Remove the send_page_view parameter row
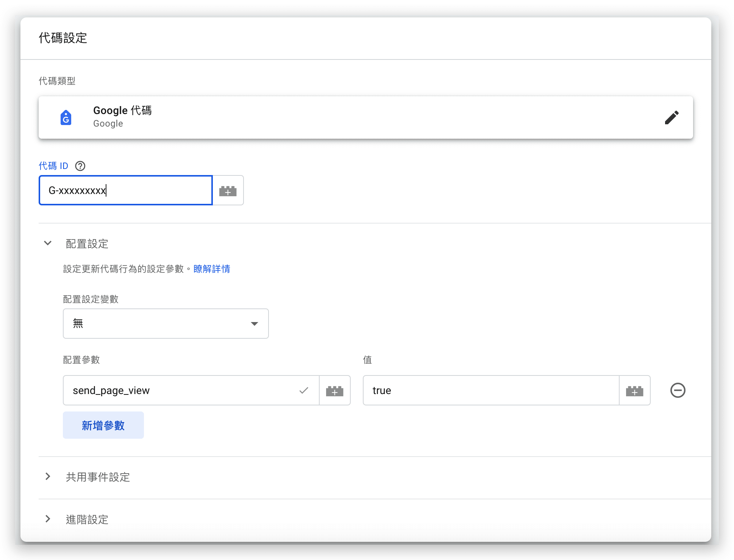 point(678,391)
